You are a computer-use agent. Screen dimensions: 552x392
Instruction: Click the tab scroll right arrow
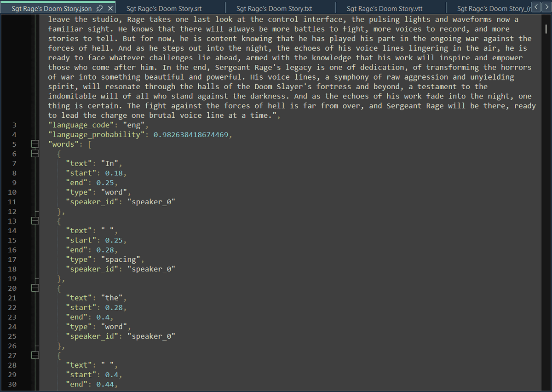point(546,7)
